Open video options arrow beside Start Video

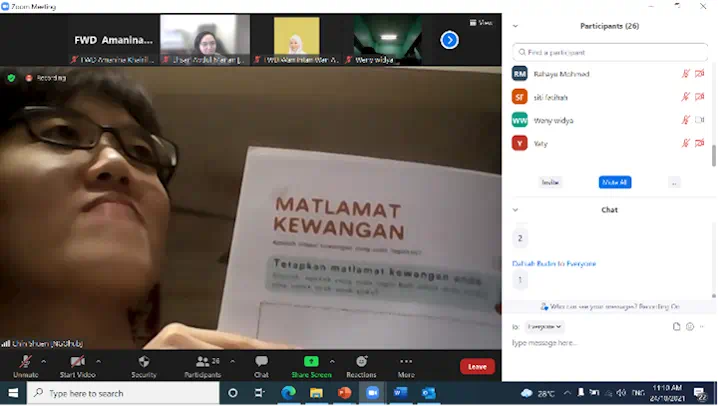[98, 362]
